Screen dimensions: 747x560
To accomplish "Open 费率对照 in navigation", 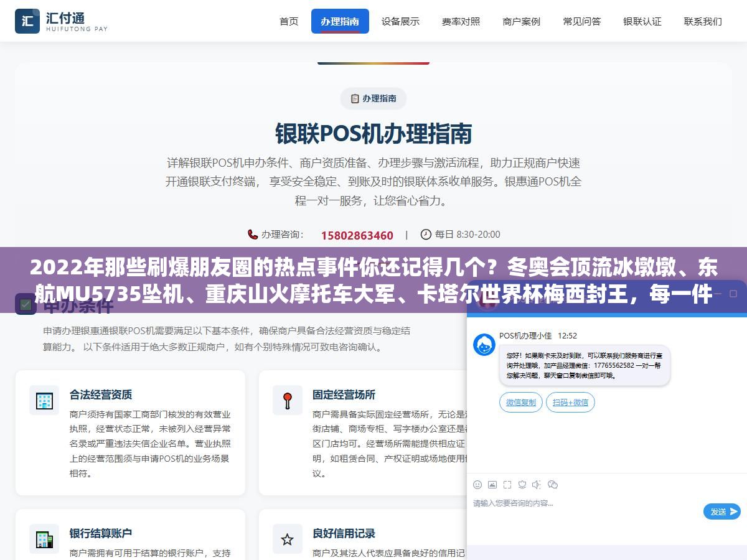I will [461, 21].
